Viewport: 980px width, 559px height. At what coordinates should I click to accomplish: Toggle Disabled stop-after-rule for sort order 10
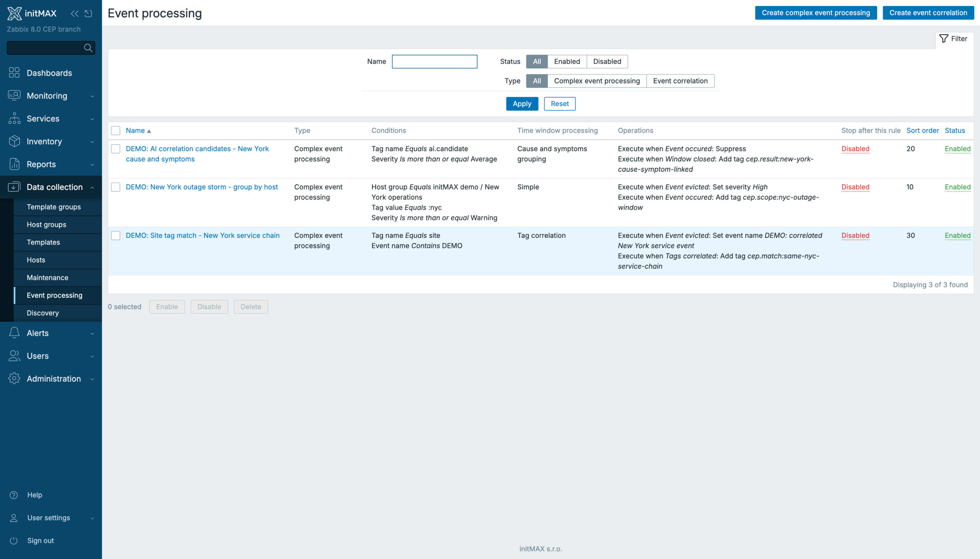855,187
